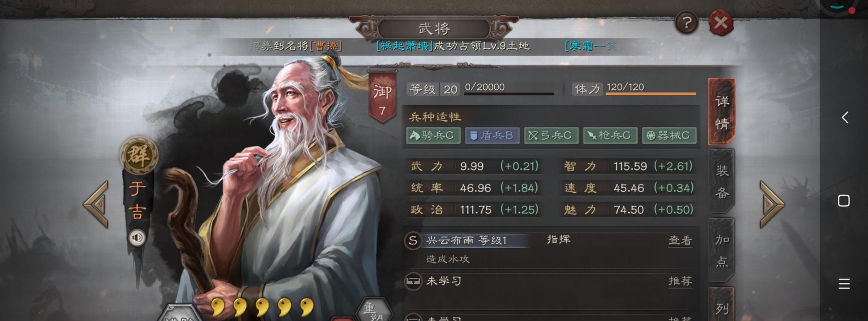Tap the Android back navigation arrow

tap(844, 117)
